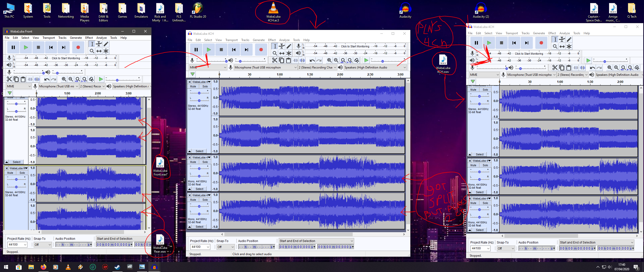Solo the first stereo track in middle 4CH window

[x=205, y=86]
